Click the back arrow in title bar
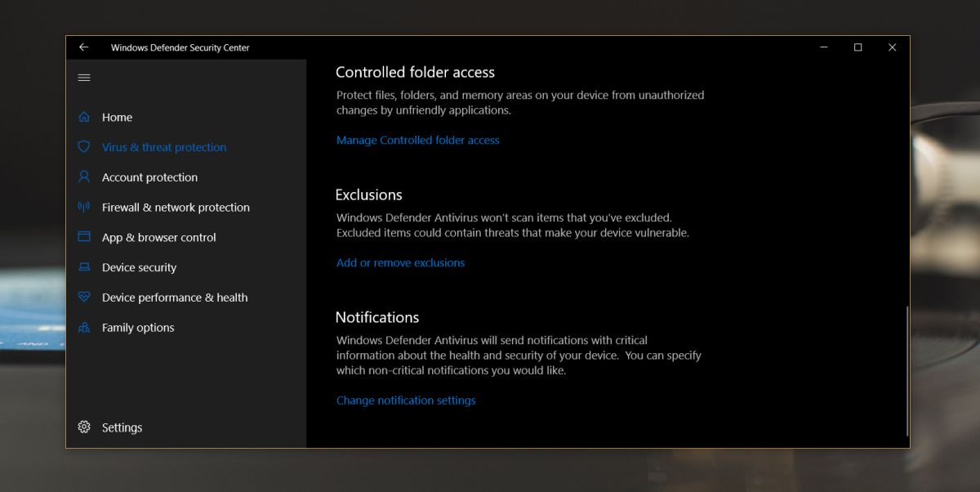This screenshot has height=492, width=980. 83,47
